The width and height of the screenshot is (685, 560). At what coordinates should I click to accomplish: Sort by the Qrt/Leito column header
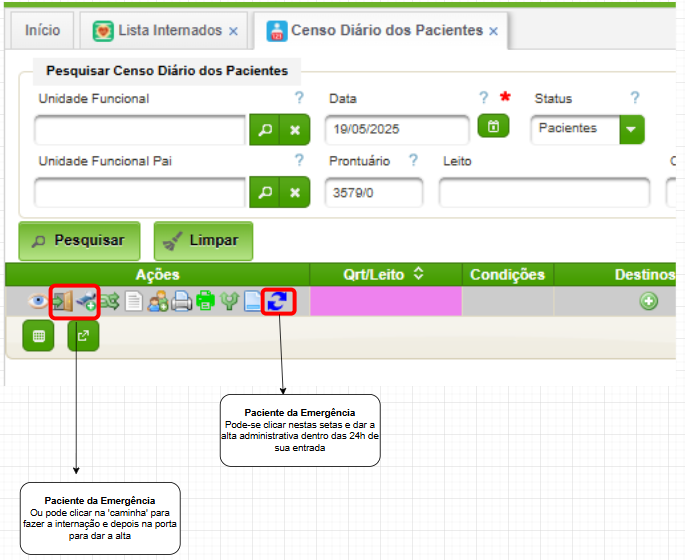point(386,274)
